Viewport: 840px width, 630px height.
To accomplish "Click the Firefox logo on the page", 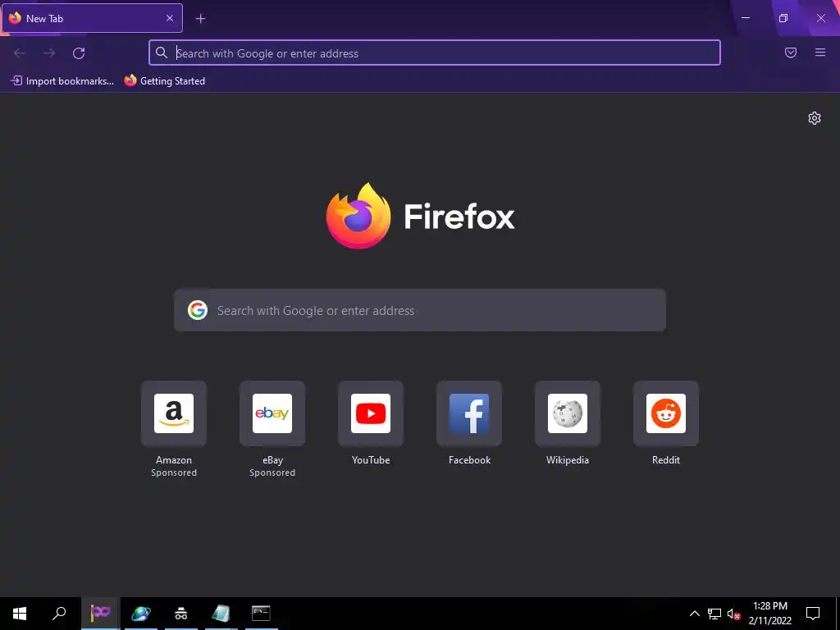I will point(358,216).
